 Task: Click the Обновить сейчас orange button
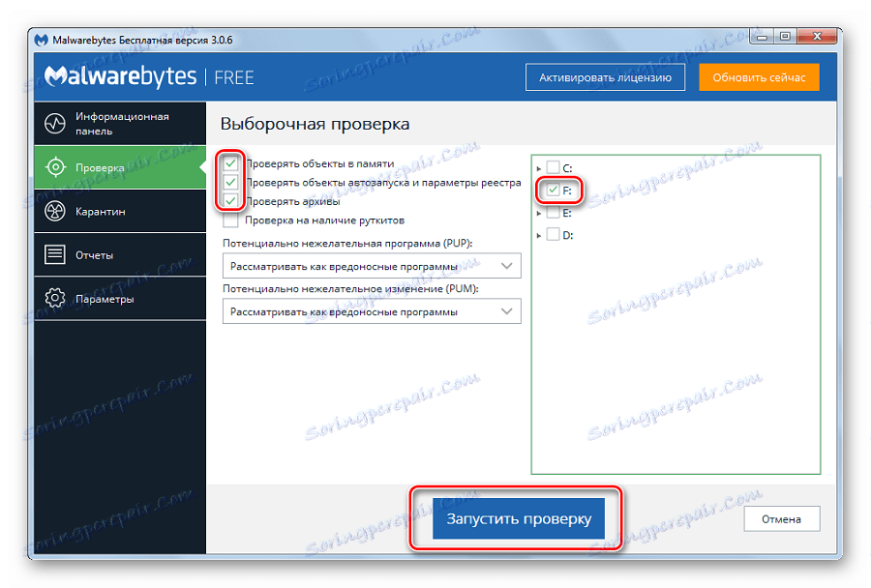click(x=759, y=76)
